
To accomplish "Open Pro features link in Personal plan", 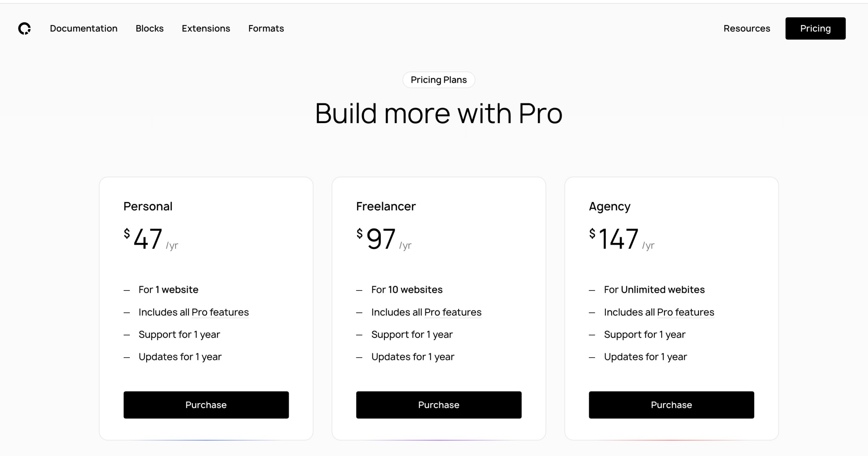I will [220, 312].
